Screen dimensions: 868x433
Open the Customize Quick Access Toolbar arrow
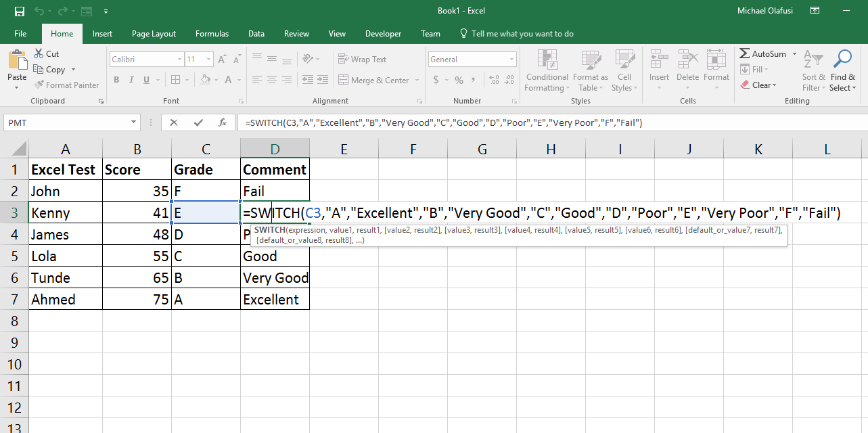pos(106,11)
